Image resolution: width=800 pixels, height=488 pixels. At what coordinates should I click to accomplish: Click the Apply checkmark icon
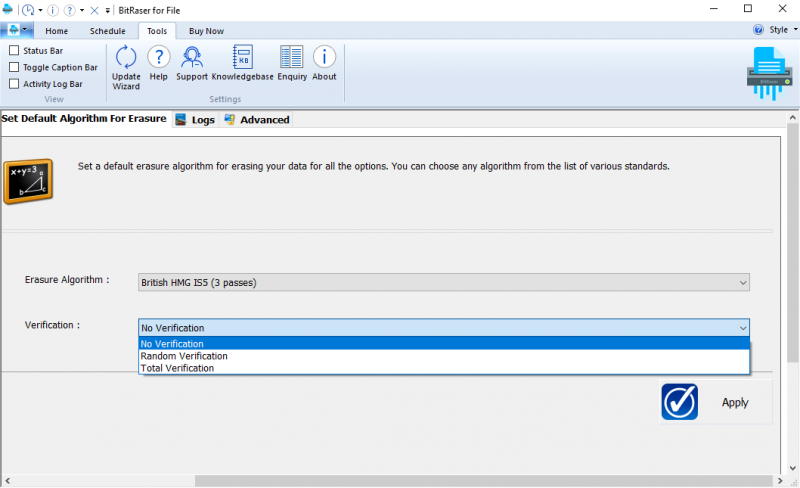point(680,402)
